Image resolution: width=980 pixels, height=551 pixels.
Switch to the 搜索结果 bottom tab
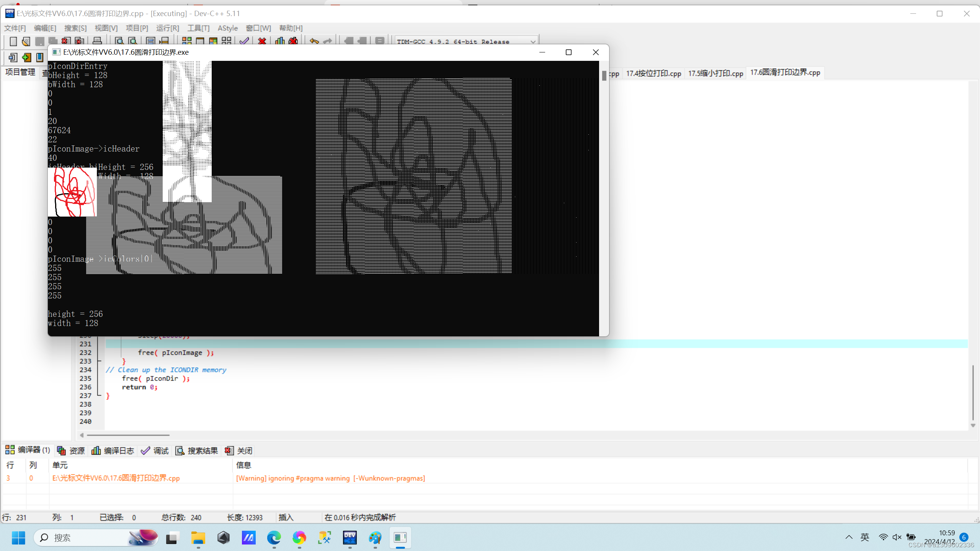197,450
